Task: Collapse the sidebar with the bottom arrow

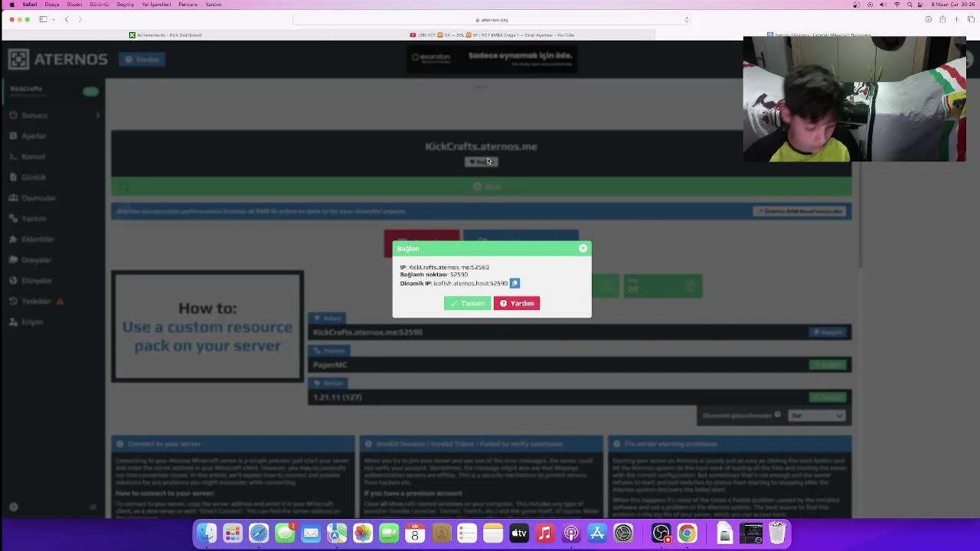Action: pos(93,507)
